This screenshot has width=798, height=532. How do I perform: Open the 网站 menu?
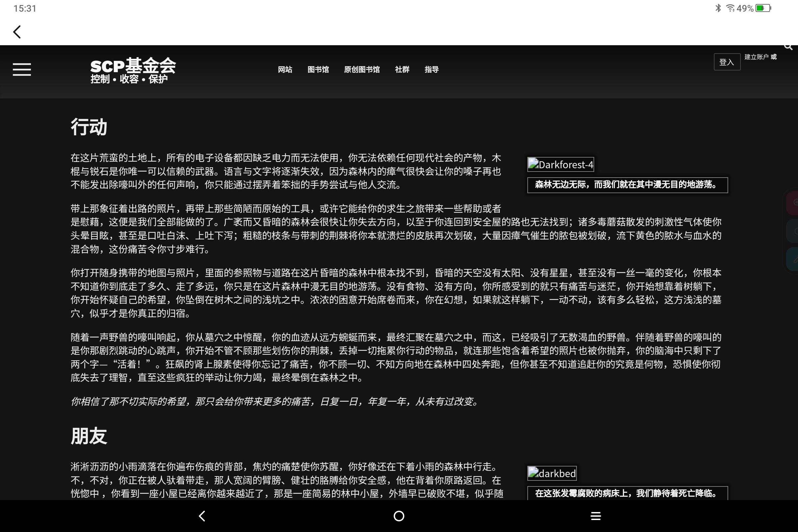(285, 69)
